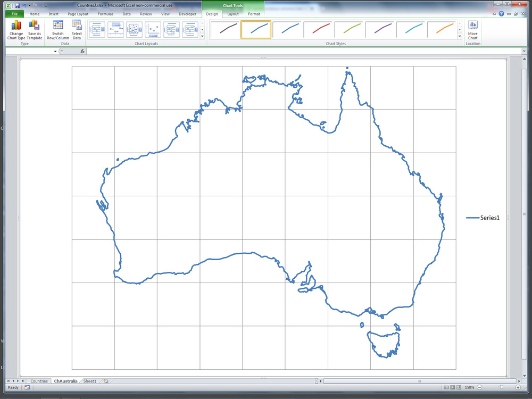532x399 pixels.
Task: Click the zoom in plus button
Action: point(518,387)
